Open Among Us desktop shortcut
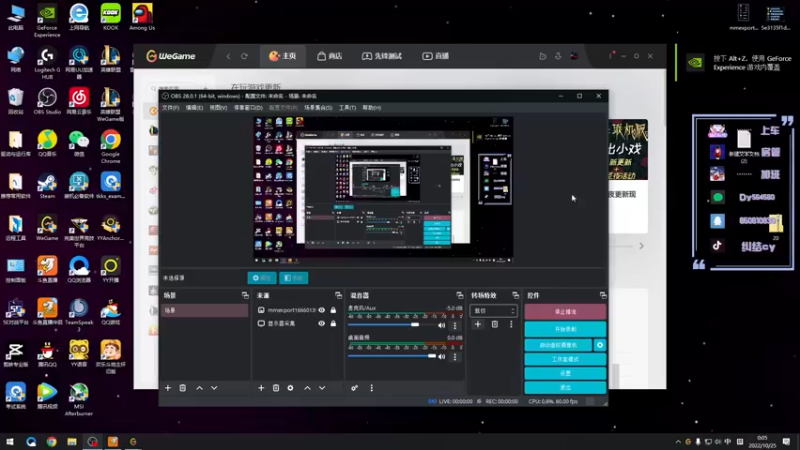800x450 pixels. pyautogui.click(x=142, y=17)
